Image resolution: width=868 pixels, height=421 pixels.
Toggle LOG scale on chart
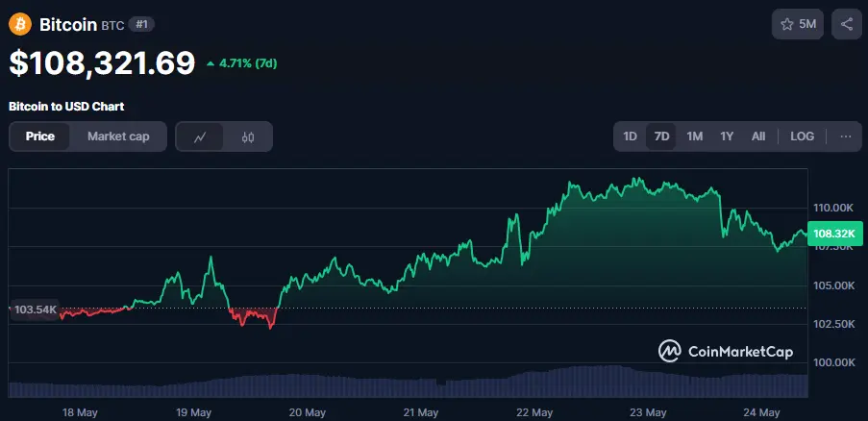click(802, 136)
